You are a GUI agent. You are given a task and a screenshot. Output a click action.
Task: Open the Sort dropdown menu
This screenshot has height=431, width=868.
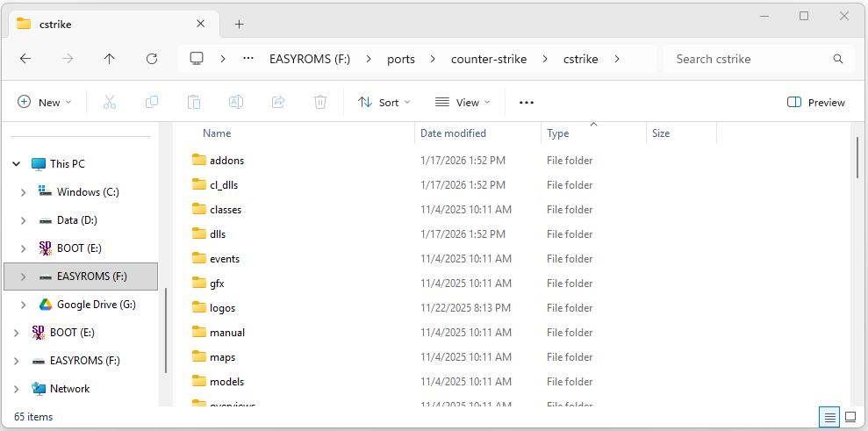click(x=384, y=103)
